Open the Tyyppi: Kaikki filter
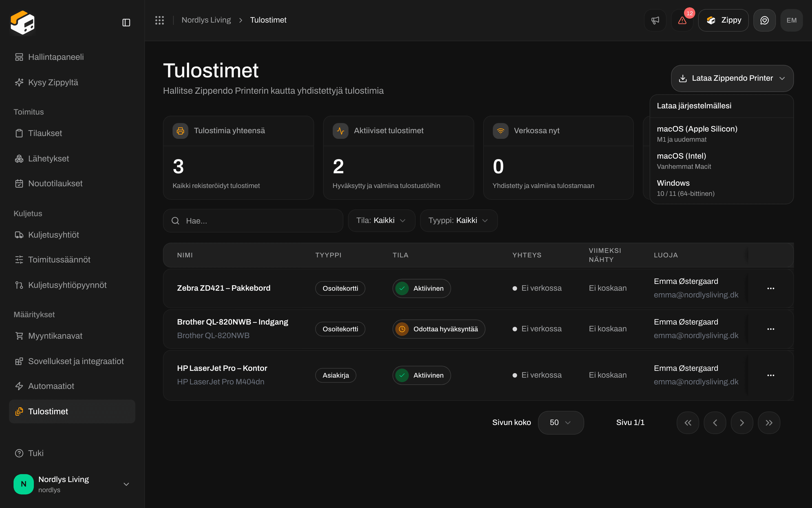The image size is (812, 508). click(x=459, y=220)
